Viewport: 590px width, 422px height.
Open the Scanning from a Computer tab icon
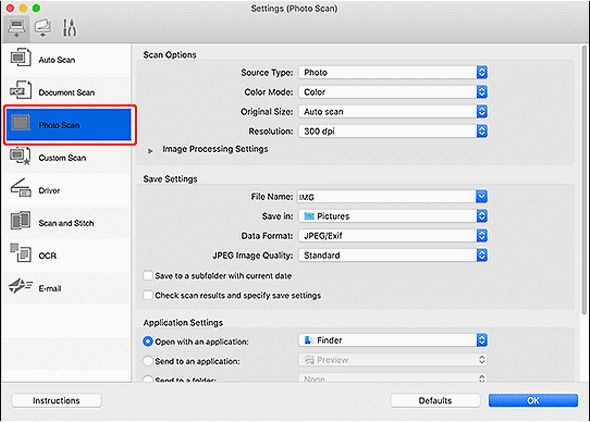tap(17, 28)
